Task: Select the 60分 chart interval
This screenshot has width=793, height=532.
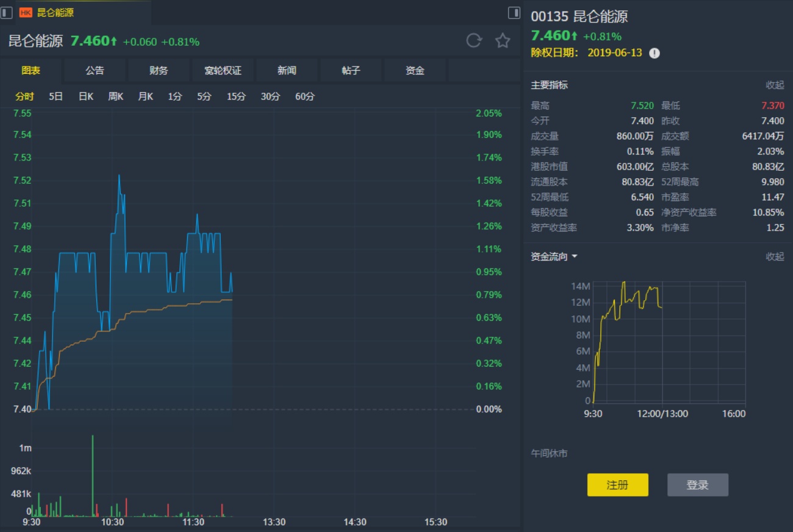Action: click(x=305, y=96)
